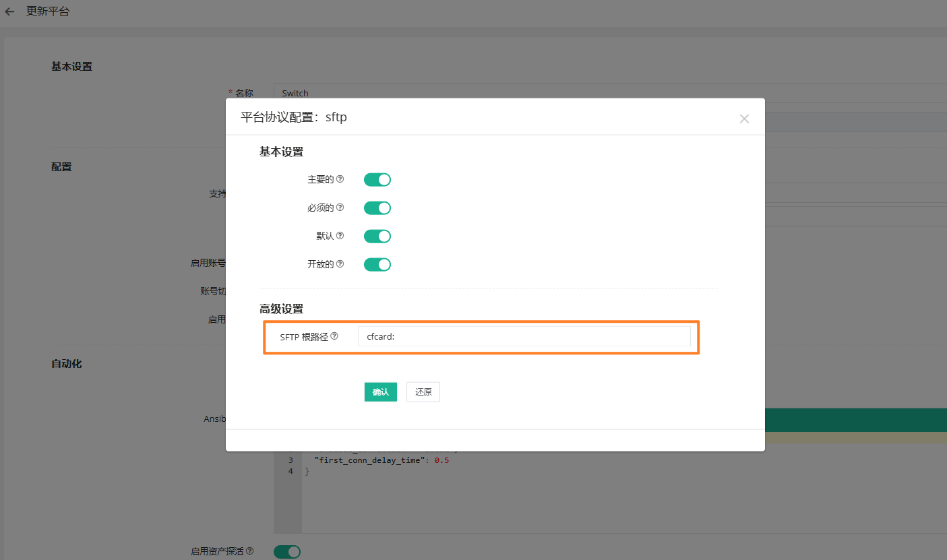
Task: Select the first_conn_delay_time line in JSON editor
Action: [381, 460]
